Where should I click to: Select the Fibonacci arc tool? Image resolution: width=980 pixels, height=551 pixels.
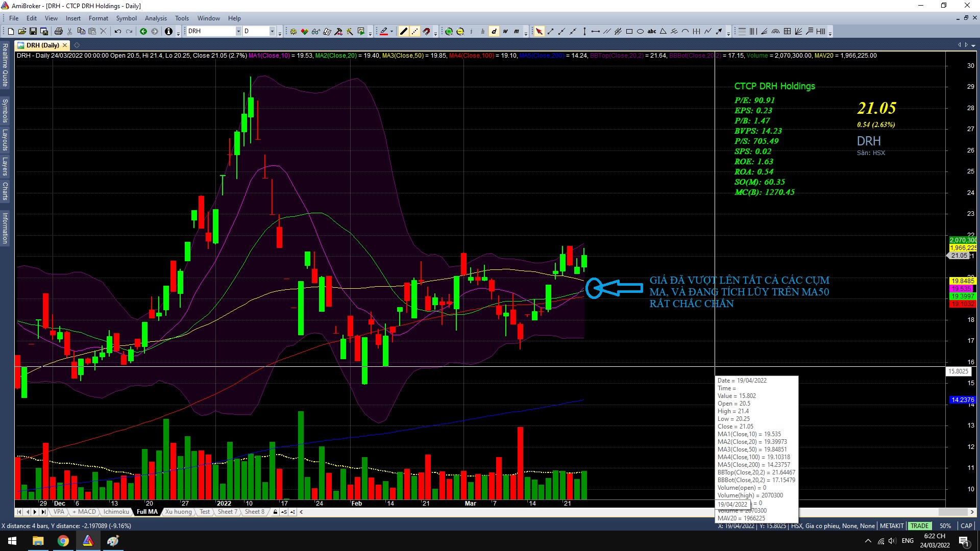click(x=776, y=32)
